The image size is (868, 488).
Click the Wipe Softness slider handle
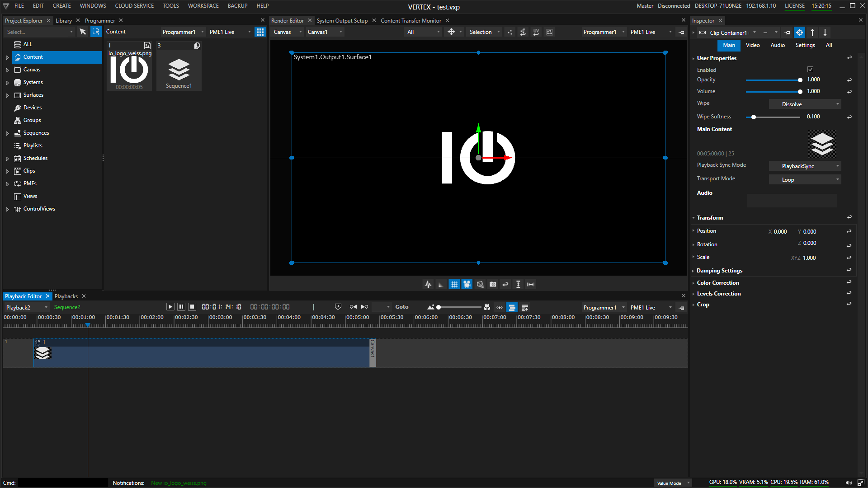[754, 117]
